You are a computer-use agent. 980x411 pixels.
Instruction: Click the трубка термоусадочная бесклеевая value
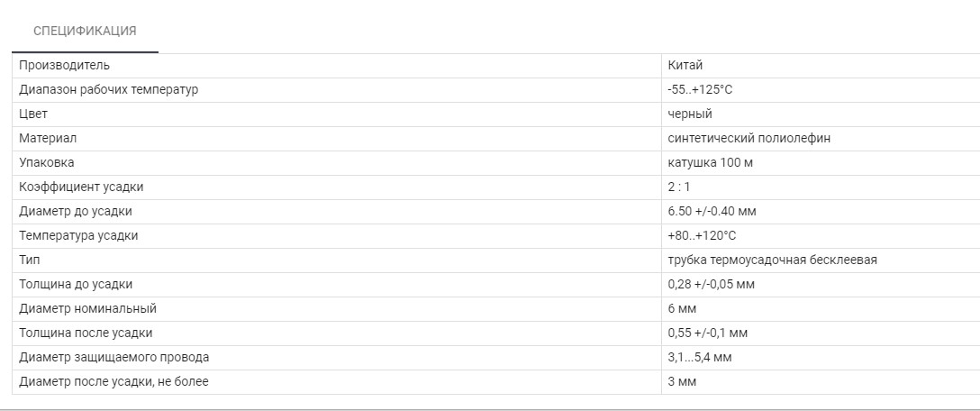773,260
